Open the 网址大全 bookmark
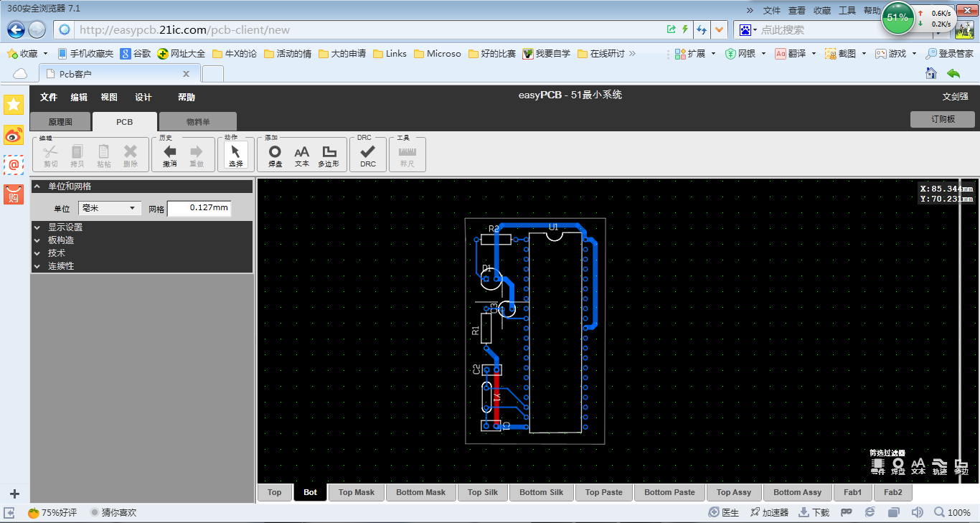 tap(182, 54)
